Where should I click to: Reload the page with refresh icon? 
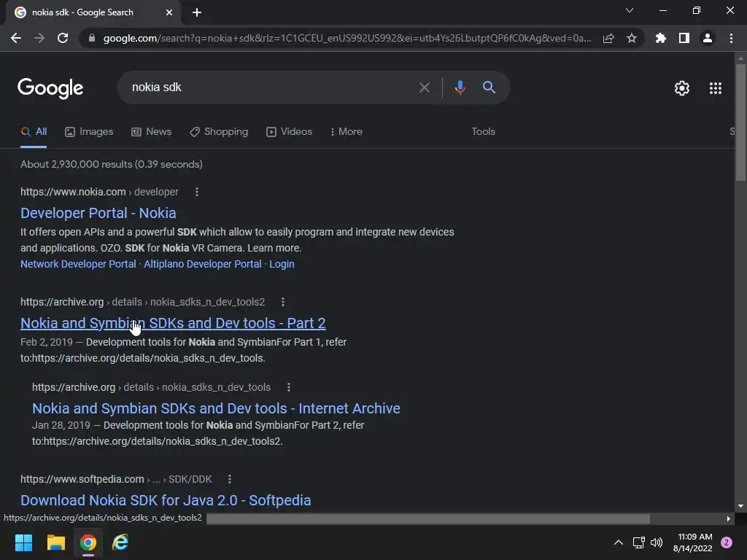click(x=63, y=38)
